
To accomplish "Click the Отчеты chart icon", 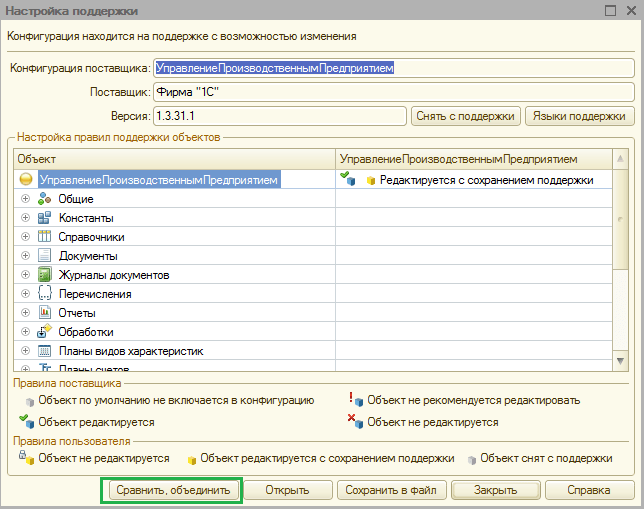I will coord(44,312).
